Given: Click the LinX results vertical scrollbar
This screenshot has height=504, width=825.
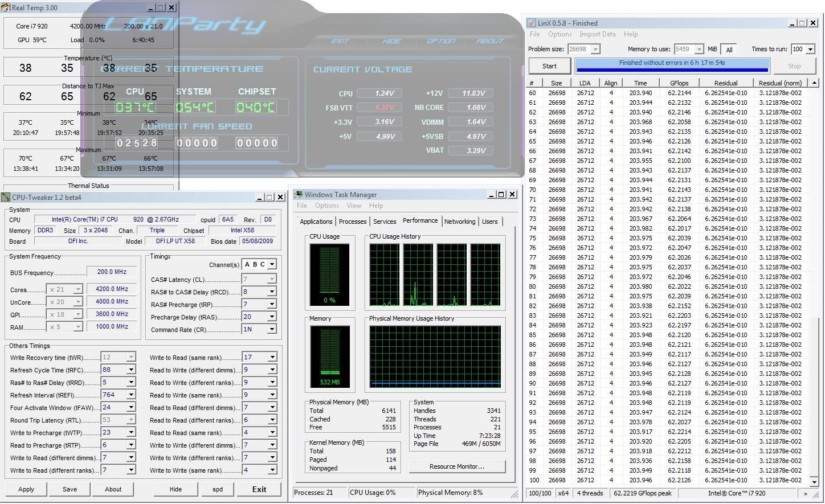Looking at the screenshot, I should (x=815, y=283).
